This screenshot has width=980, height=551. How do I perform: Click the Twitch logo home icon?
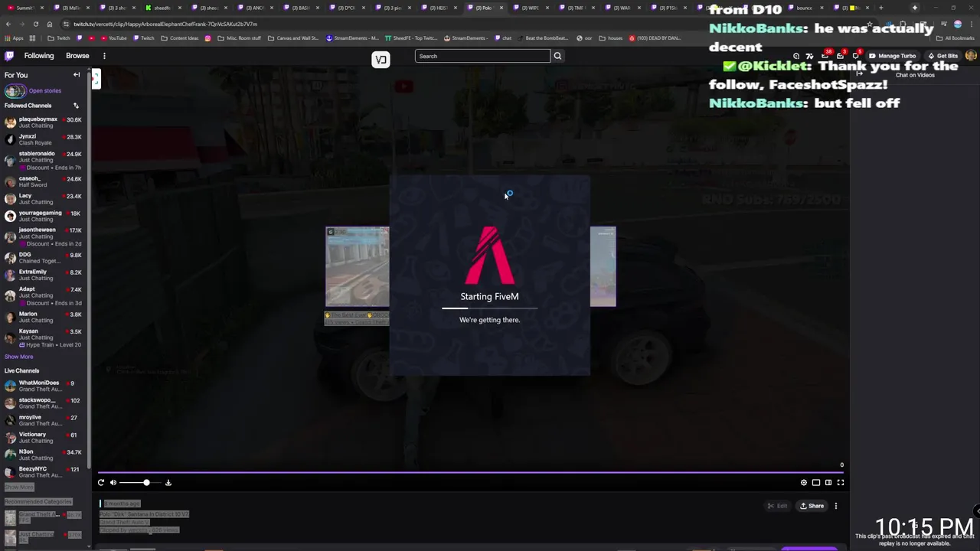[9, 56]
